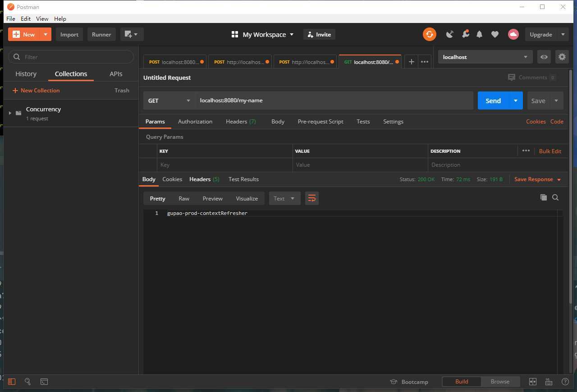Open the HTTP method GET dropdown

point(169,100)
